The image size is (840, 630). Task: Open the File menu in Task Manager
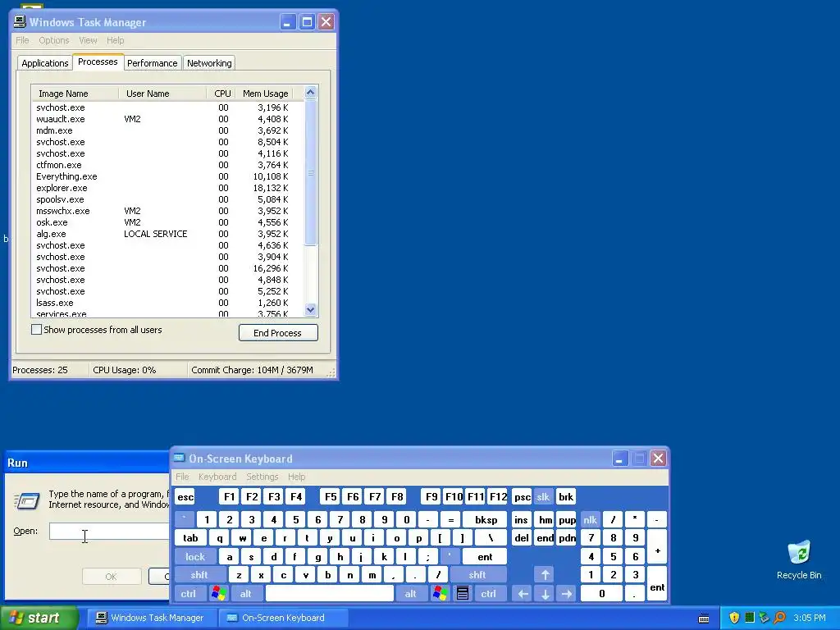click(x=22, y=40)
